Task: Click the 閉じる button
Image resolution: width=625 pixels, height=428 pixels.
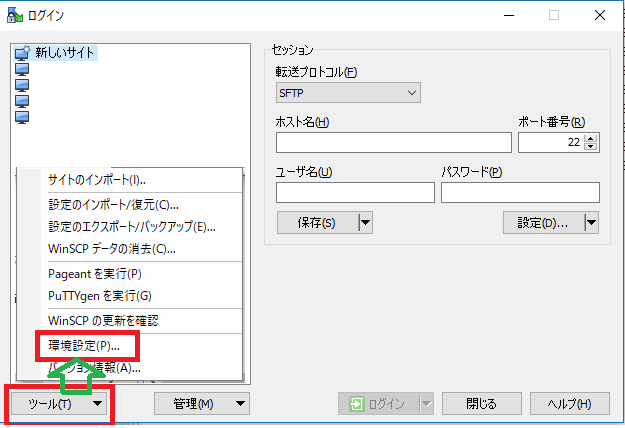Action: (482, 404)
